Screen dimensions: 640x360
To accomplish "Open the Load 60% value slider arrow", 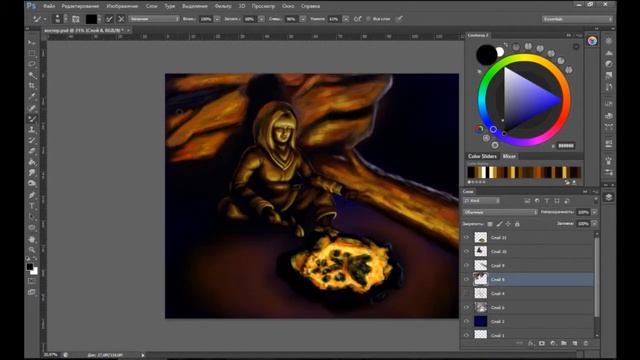I will pyautogui.click(x=261, y=19).
